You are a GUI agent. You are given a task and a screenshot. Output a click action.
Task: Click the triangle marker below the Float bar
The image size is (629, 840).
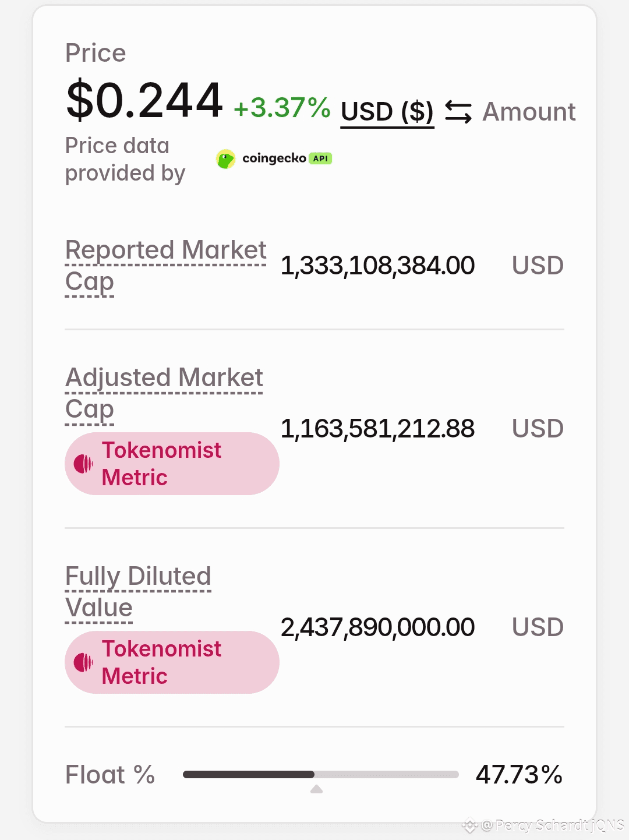(x=316, y=789)
